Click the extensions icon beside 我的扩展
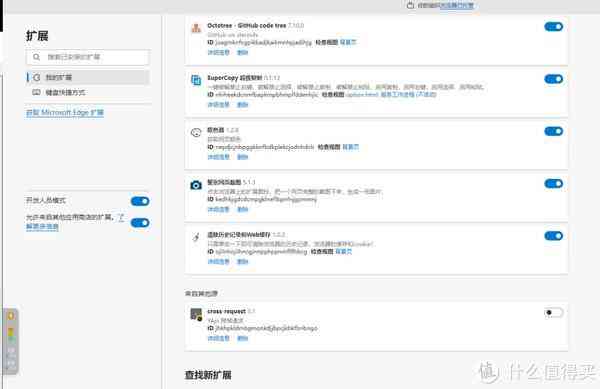This screenshot has width=600, height=389. (x=36, y=77)
